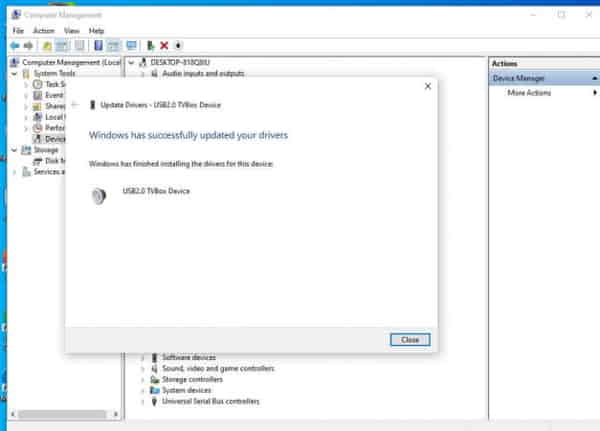Select Computer Management (Local) root item
Screen dimensions: 600x431
pyautogui.click(x=71, y=62)
